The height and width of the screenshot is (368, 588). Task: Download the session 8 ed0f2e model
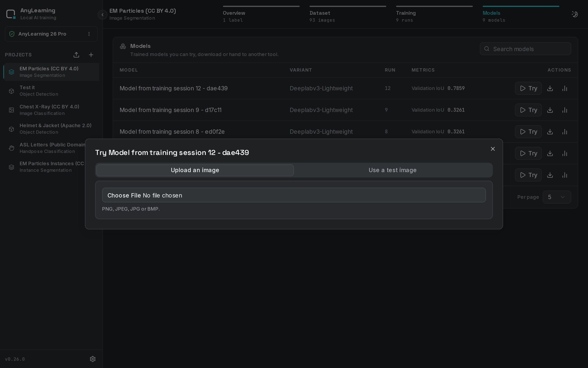tap(550, 132)
